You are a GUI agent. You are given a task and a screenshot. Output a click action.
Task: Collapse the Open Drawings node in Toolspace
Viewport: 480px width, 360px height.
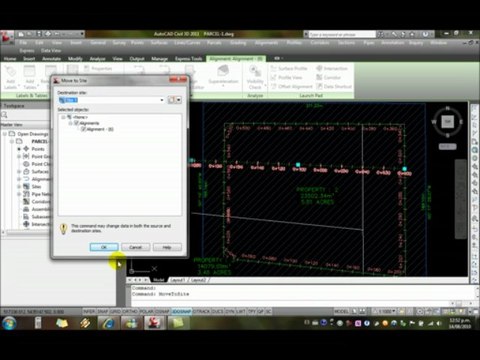5,134
